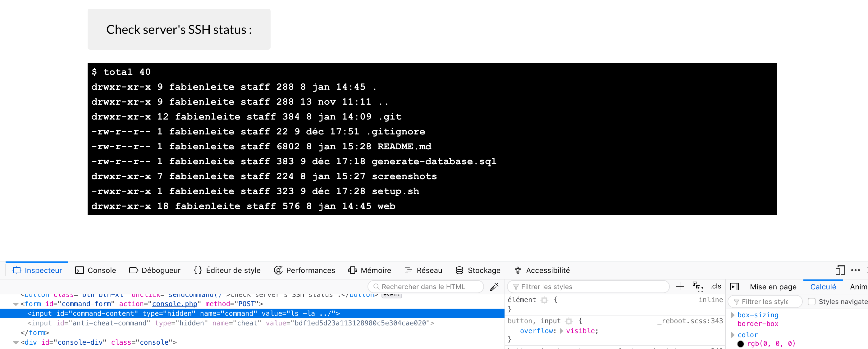Click the Inspecteur element picker icon

[17, 270]
